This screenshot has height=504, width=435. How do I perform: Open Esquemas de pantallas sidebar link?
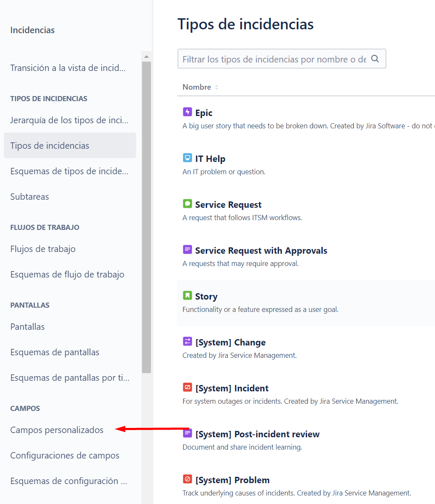pos(55,352)
